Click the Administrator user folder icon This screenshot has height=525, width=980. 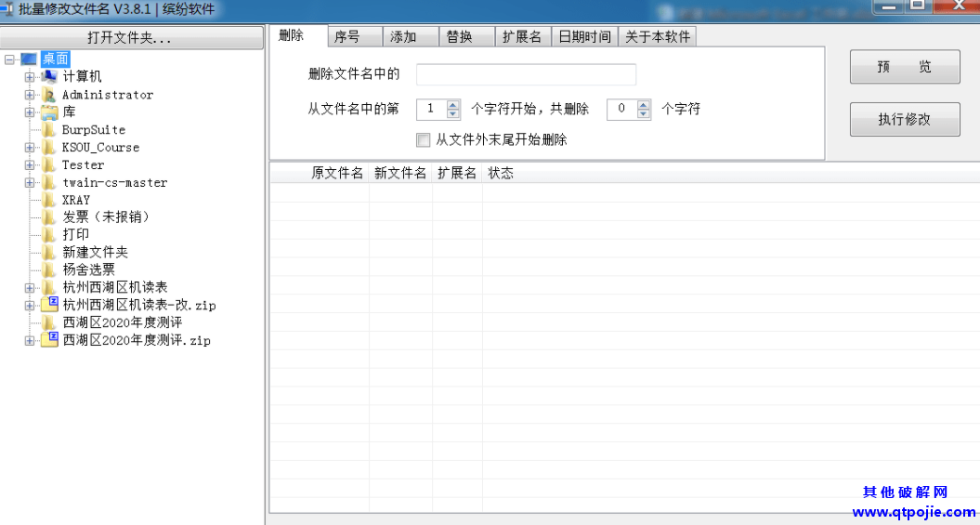(x=48, y=95)
